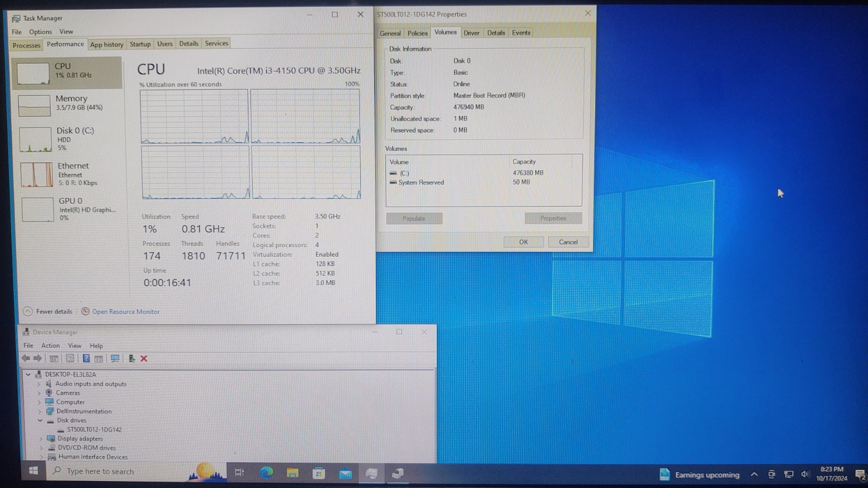Viewport: 868px width, 488px height.
Task: Expand the Audio inputs and outputs node
Action: pyautogui.click(x=39, y=384)
